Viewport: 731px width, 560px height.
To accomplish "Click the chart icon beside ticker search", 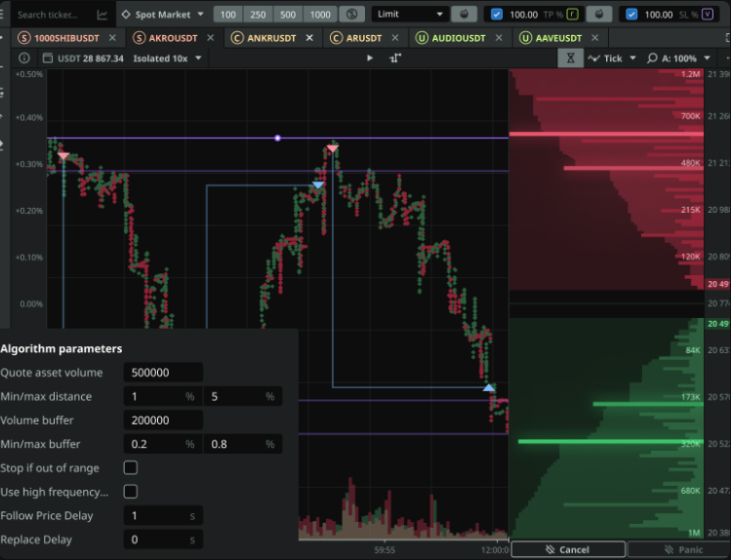I will click(x=102, y=15).
